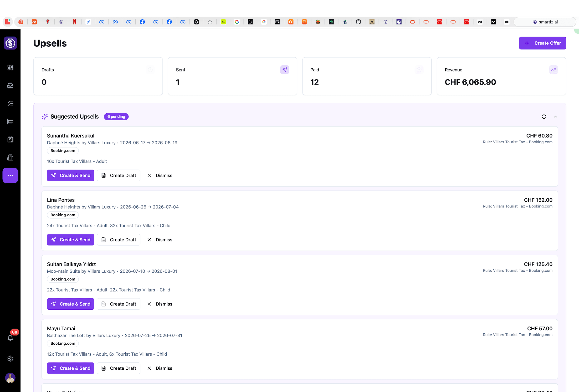Dismiss Lina Pontes's suggested upsell
This screenshot has width=579, height=392.
click(160, 240)
